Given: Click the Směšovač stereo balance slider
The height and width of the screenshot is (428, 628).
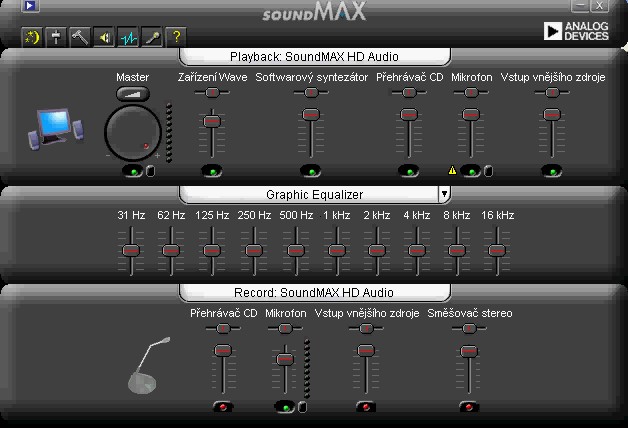Looking at the screenshot, I should click(469, 328).
